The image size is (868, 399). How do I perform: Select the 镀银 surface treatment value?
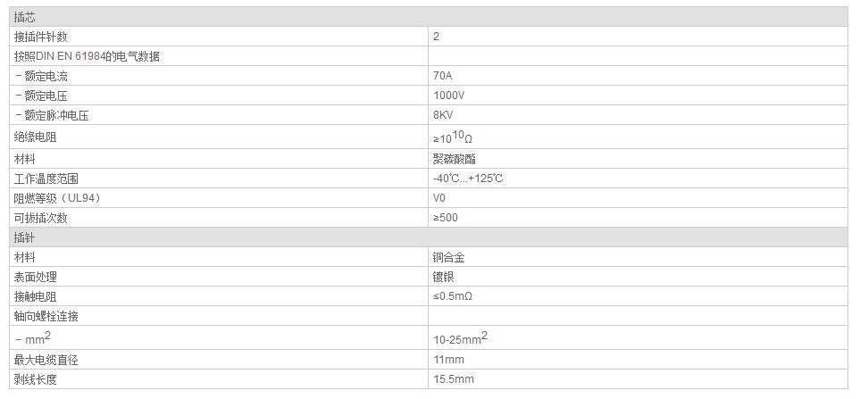[x=442, y=277]
